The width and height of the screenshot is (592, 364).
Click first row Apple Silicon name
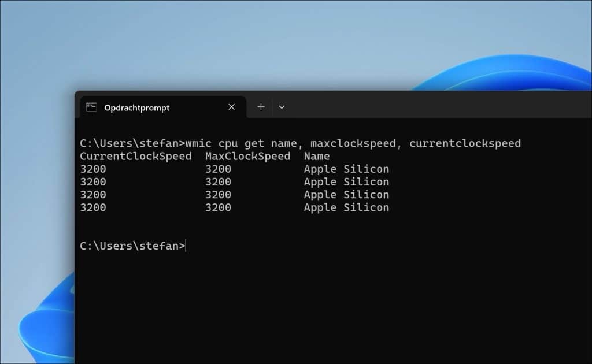[x=346, y=169]
